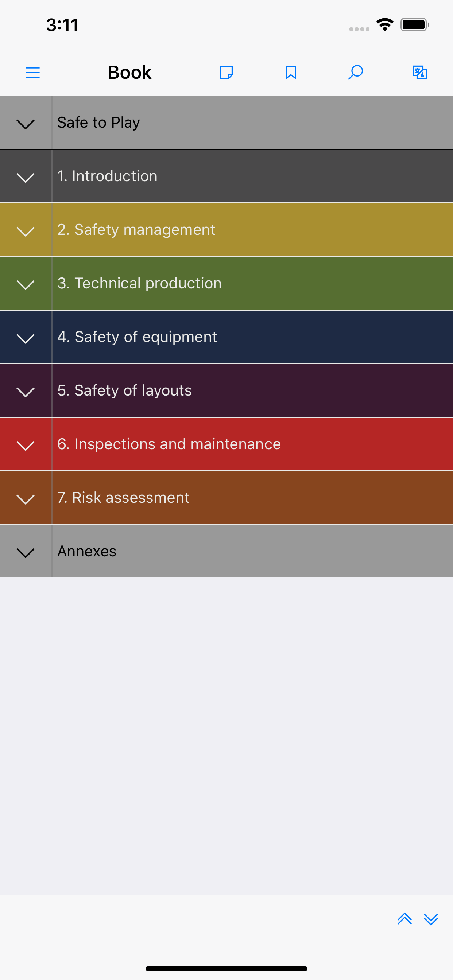Expand the Safe to Play chevron

pos(26,123)
